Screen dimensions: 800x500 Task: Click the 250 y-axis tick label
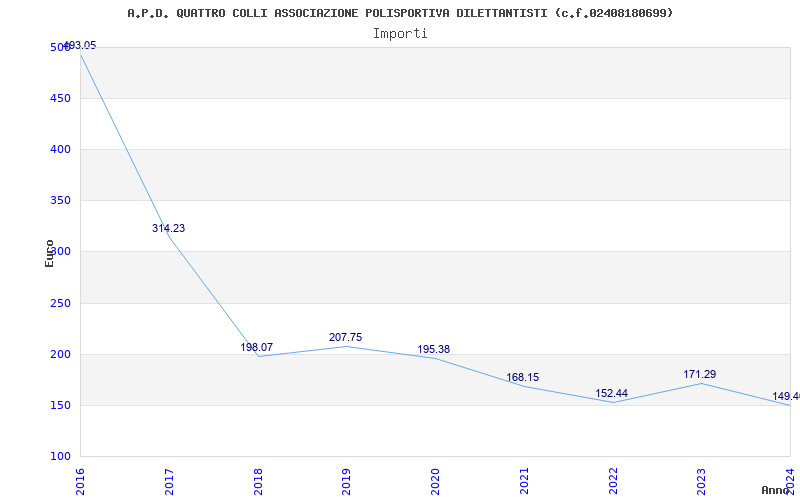[x=60, y=304]
